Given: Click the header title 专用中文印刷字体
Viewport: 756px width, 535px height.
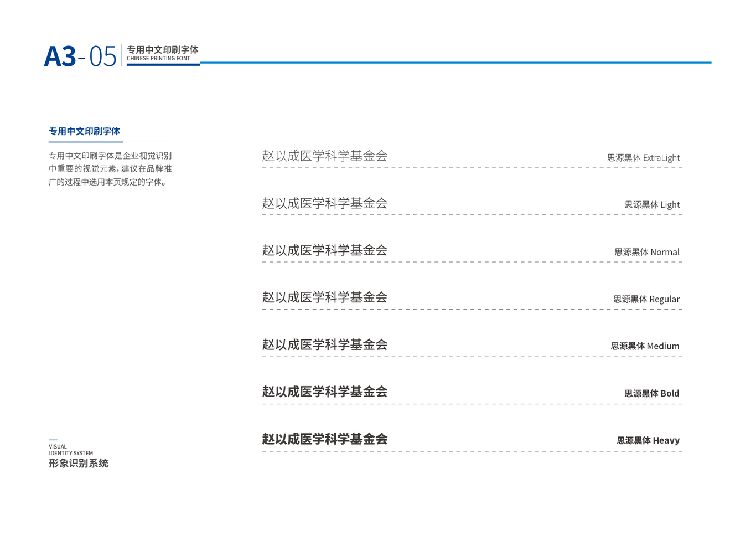Looking at the screenshot, I should point(163,50).
